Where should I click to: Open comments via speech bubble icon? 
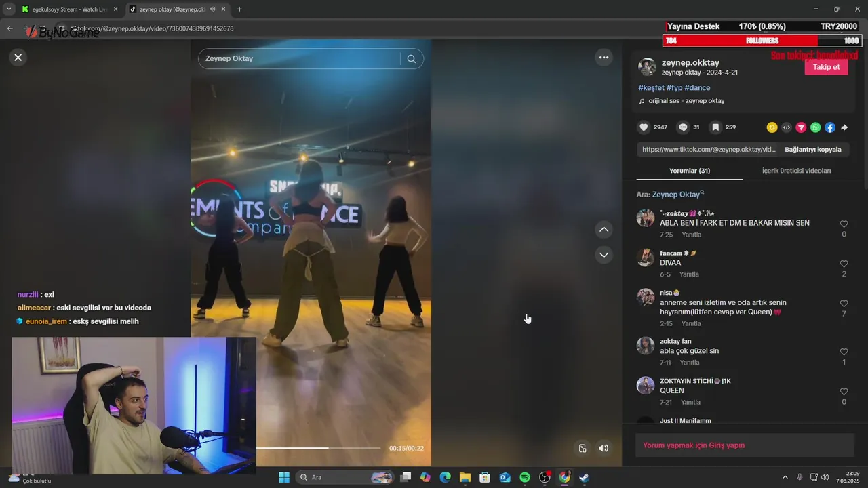point(683,127)
